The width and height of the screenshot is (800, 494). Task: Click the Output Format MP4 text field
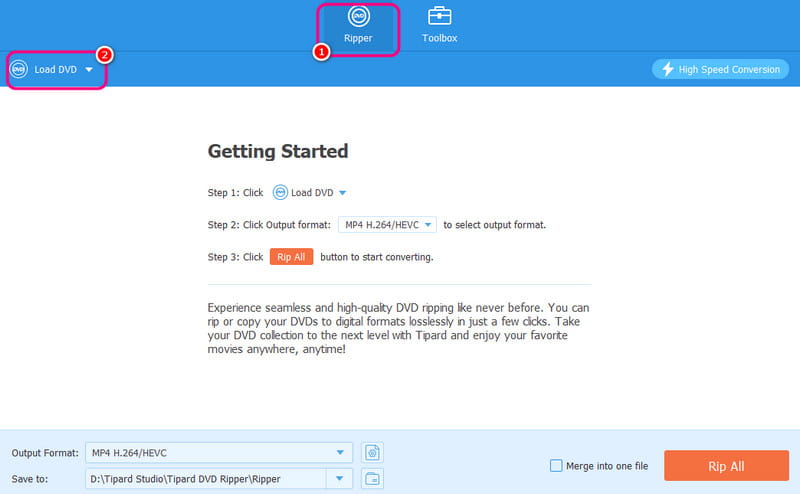[x=205, y=453]
